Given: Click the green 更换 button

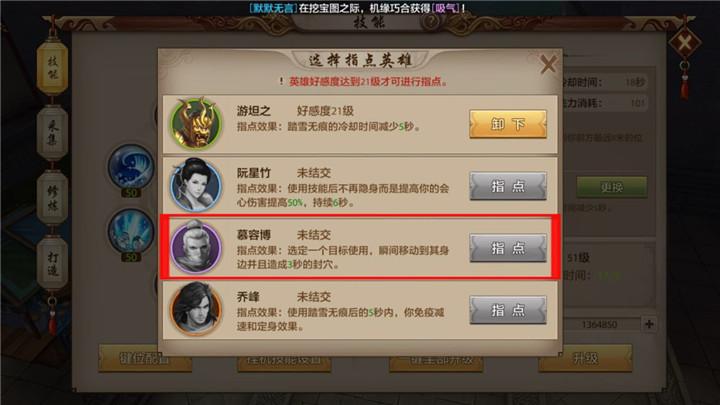Looking at the screenshot, I should coord(612,187).
